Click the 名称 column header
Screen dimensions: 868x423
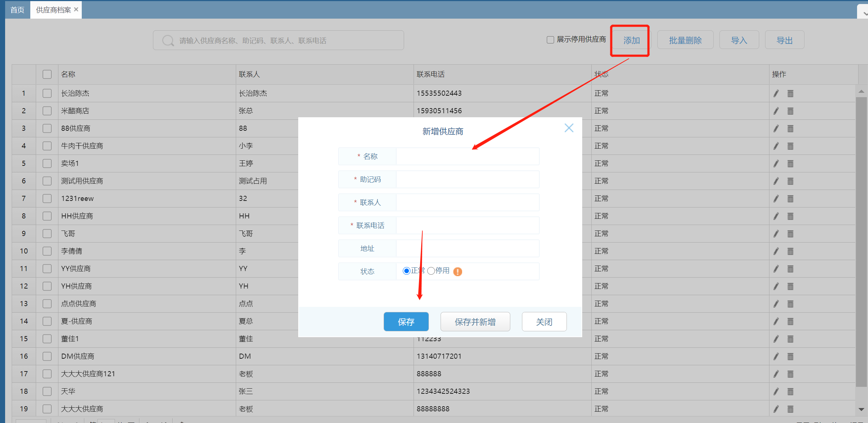point(147,75)
